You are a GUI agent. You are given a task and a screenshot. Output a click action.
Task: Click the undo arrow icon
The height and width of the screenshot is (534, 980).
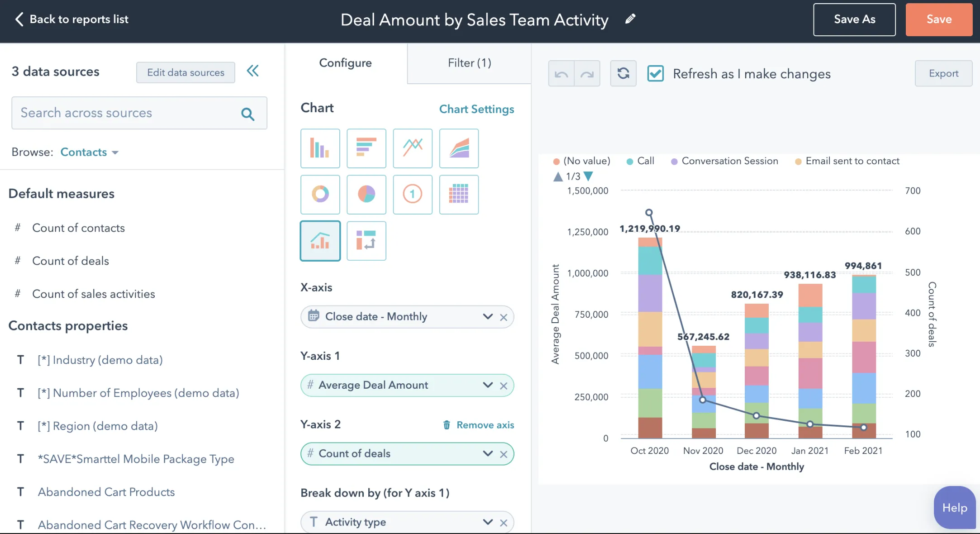561,73
